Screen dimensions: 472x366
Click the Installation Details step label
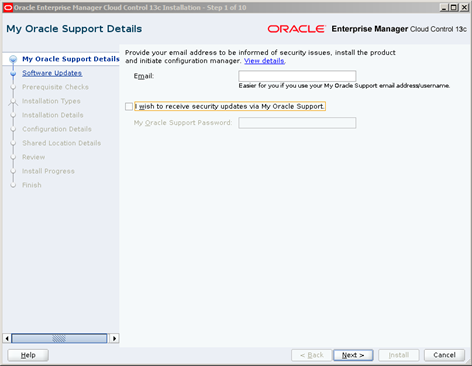click(53, 115)
